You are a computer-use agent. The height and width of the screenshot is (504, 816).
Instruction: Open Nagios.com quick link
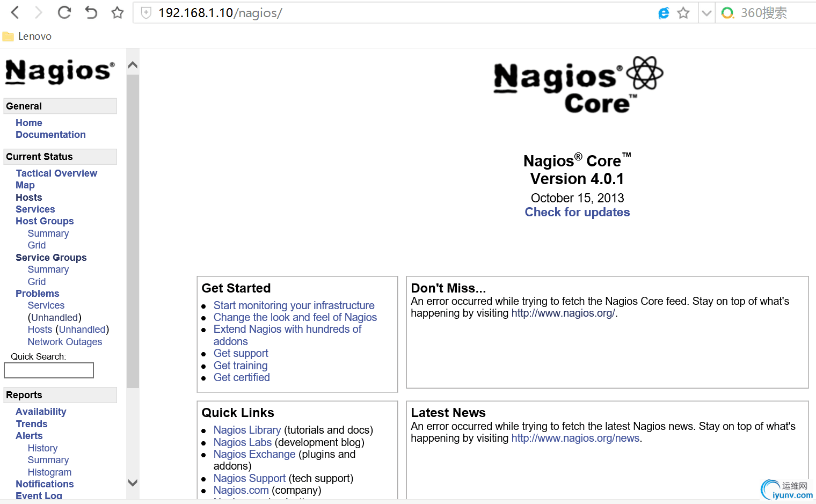[x=241, y=490]
